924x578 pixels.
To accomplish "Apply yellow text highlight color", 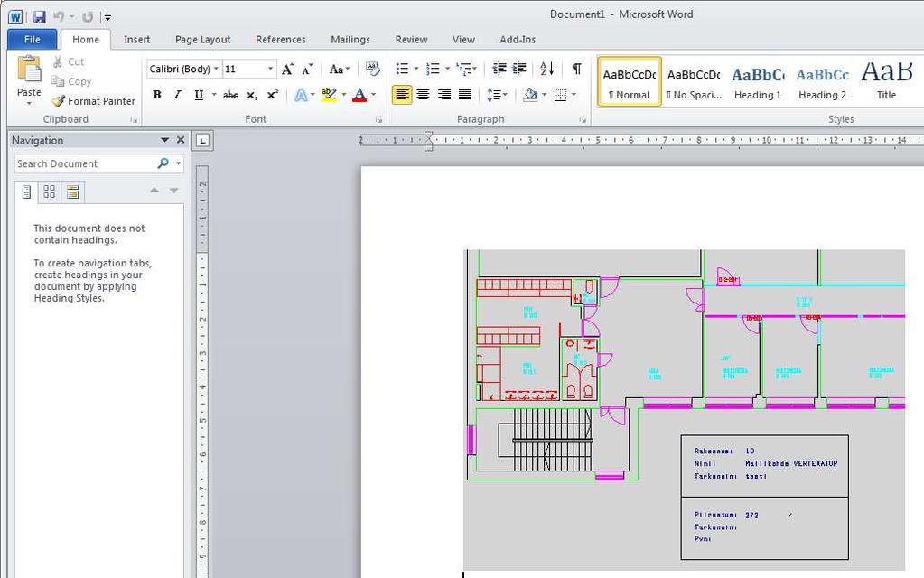I will point(329,94).
